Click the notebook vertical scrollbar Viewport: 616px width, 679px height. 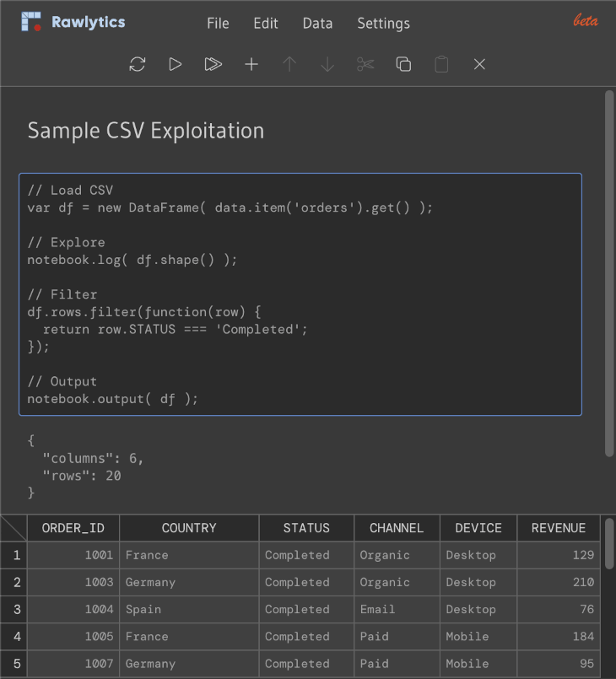point(609,273)
